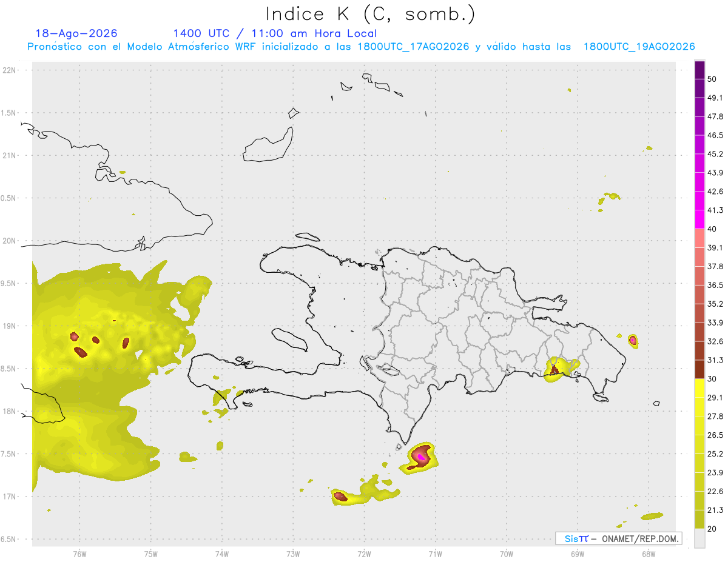The image size is (728, 562).
Task: Click the "1400 UTC / 11:00 am Hora Local" time label
Action: click(275, 33)
